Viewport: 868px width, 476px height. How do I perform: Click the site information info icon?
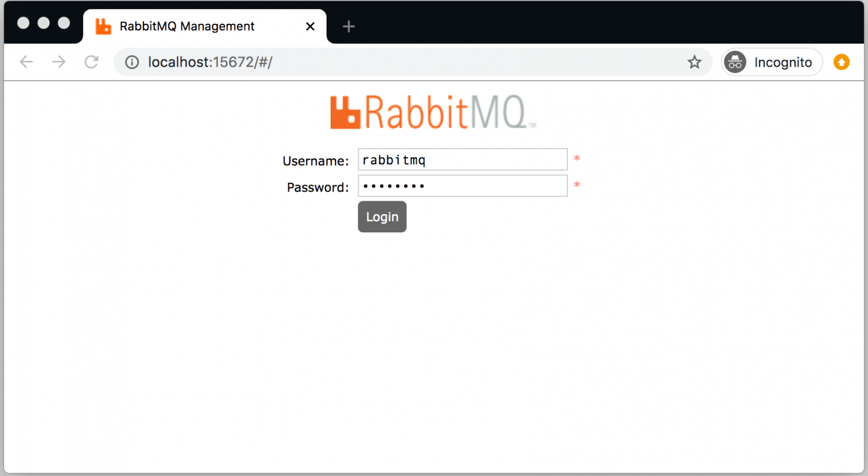tap(131, 62)
